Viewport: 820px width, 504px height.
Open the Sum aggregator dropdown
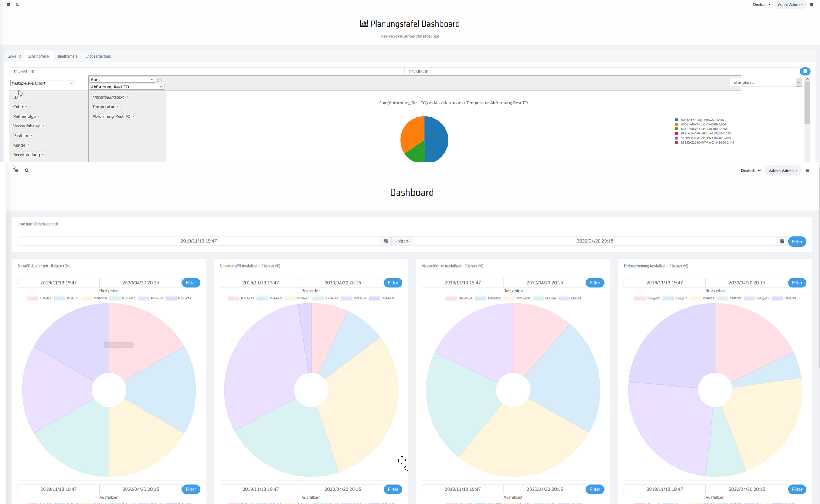pyautogui.click(x=122, y=80)
